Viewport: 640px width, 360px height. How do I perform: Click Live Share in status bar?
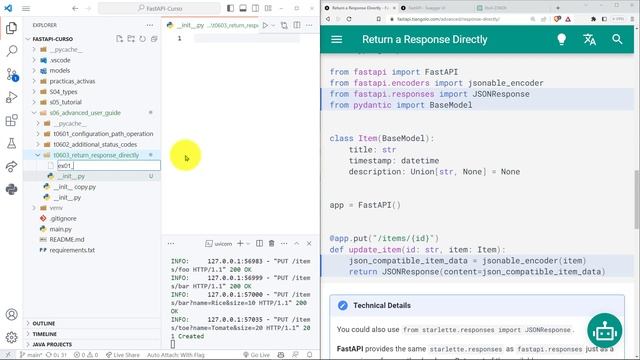point(122,355)
